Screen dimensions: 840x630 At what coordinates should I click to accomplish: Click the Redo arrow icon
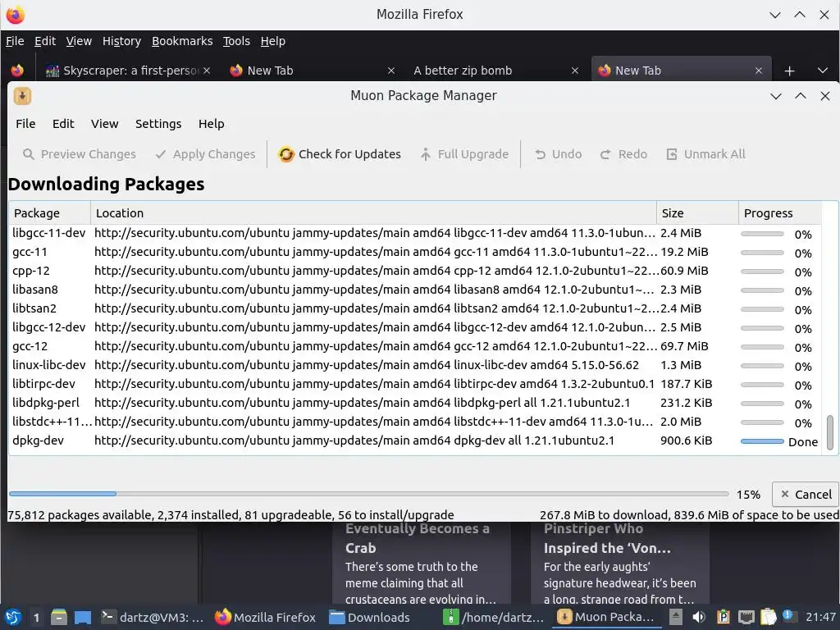coord(605,154)
